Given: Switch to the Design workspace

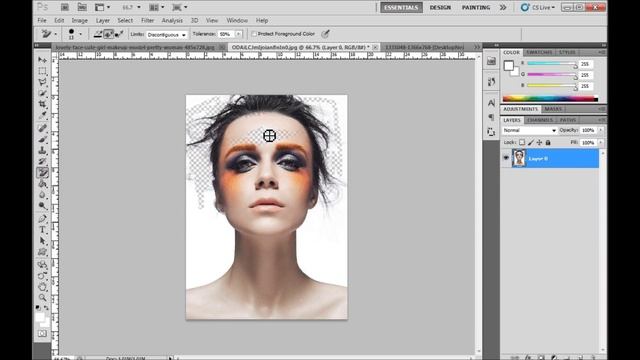Looking at the screenshot, I should (440, 7).
